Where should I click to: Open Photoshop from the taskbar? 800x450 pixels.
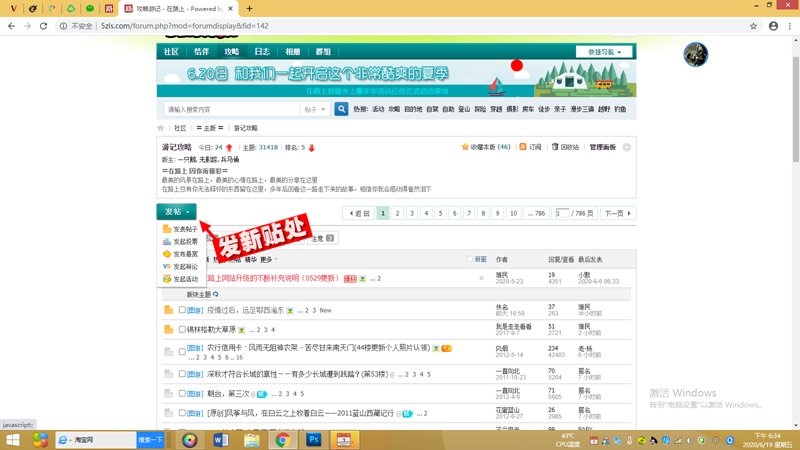[313, 440]
